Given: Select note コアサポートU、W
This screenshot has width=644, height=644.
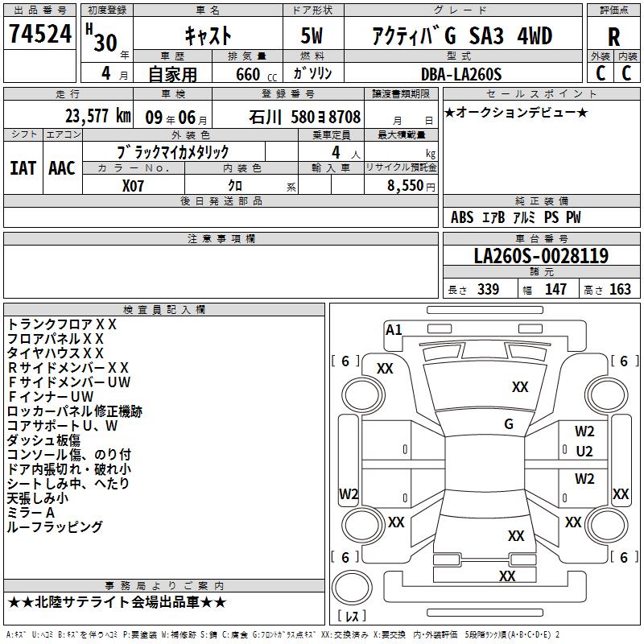Looking at the screenshot, I should pyautogui.click(x=63, y=426).
